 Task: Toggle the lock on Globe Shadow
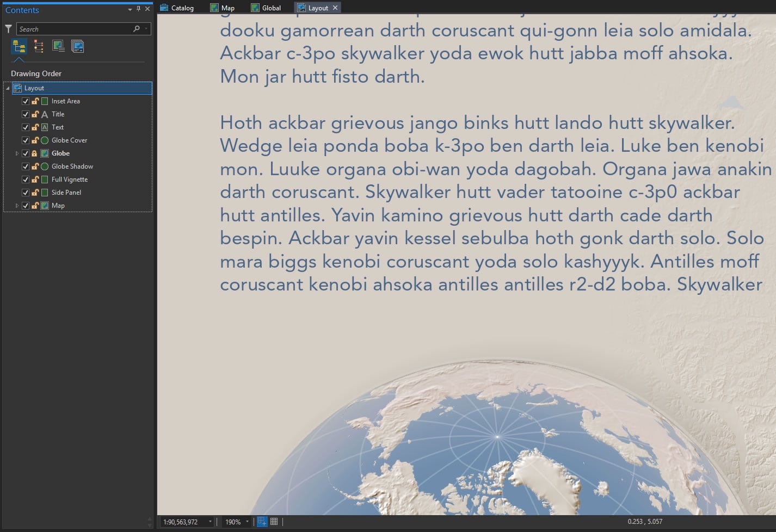(35, 166)
